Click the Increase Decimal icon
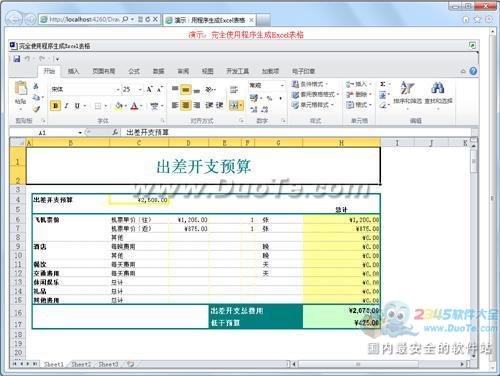500x376 pixels. coord(254,109)
